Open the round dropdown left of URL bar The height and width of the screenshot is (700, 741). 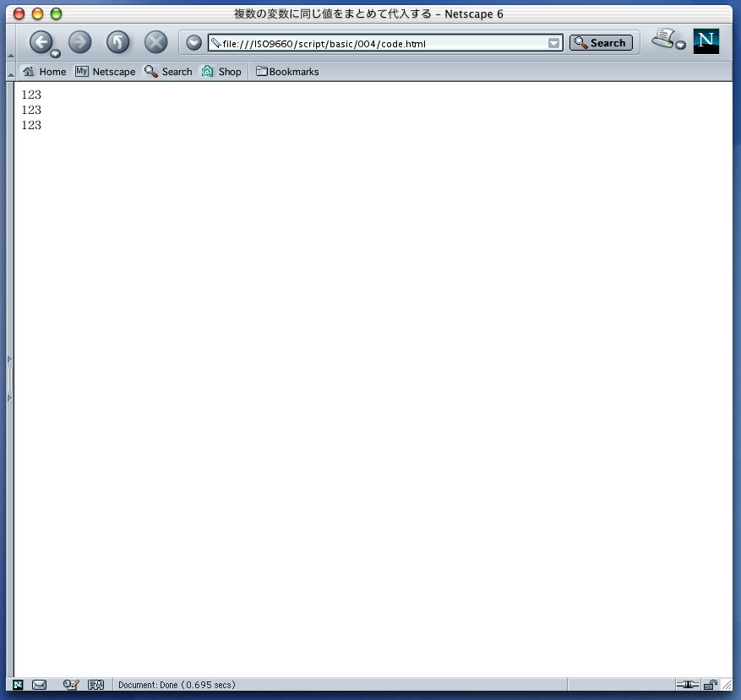point(193,43)
